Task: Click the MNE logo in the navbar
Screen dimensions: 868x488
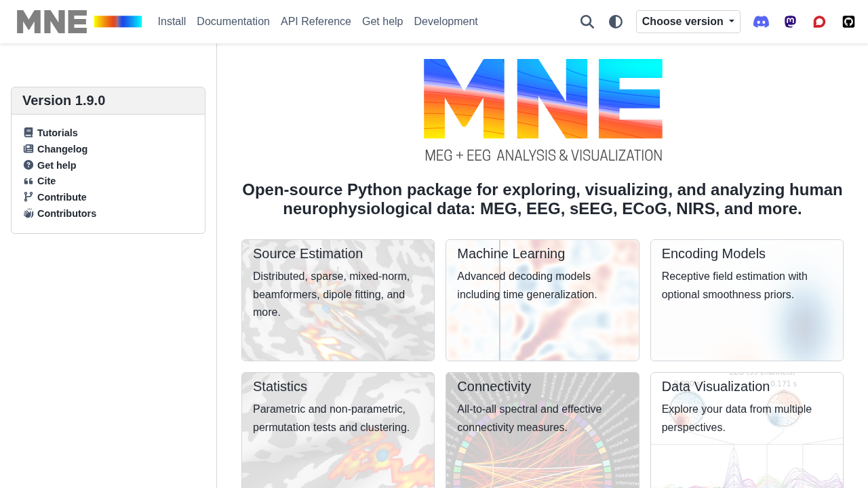Action: (x=79, y=22)
